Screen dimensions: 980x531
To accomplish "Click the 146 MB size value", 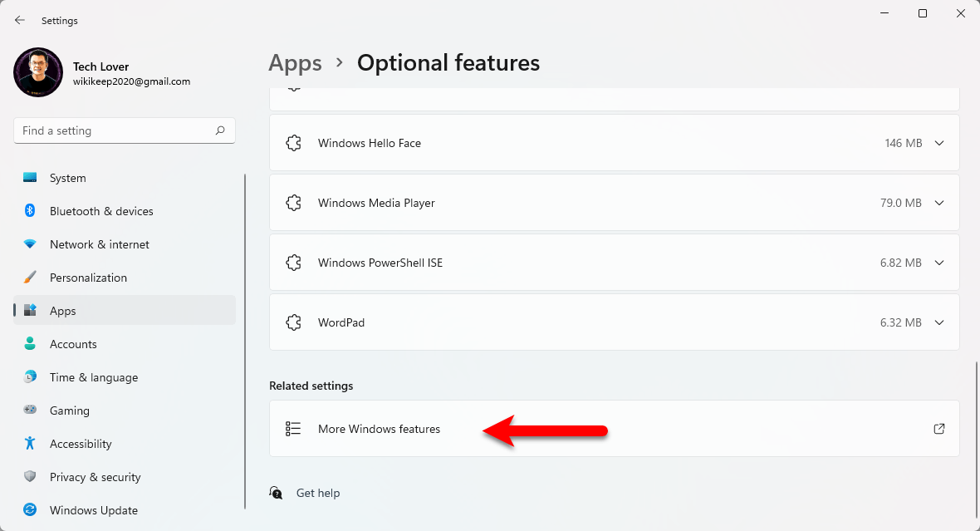I will pyautogui.click(x=903, y=143).
